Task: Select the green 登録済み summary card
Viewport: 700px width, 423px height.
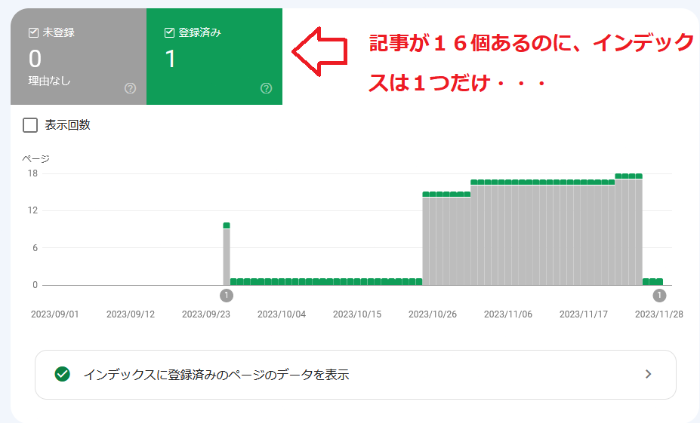Action: tap(214, 58)
